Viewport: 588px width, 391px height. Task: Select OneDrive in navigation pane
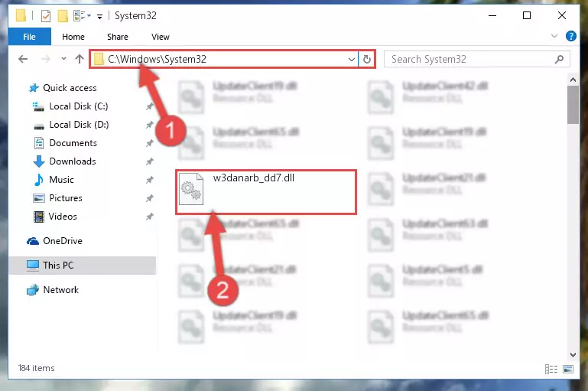[62, 241]
